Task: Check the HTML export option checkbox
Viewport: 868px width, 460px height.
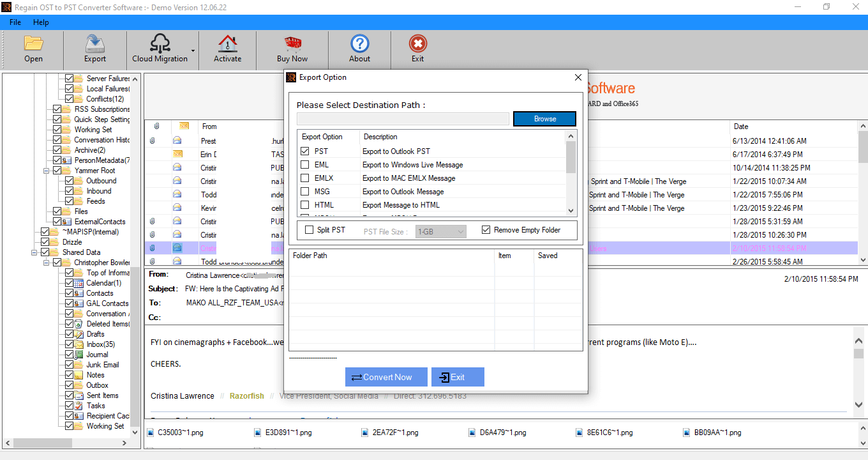Action: 305,205
